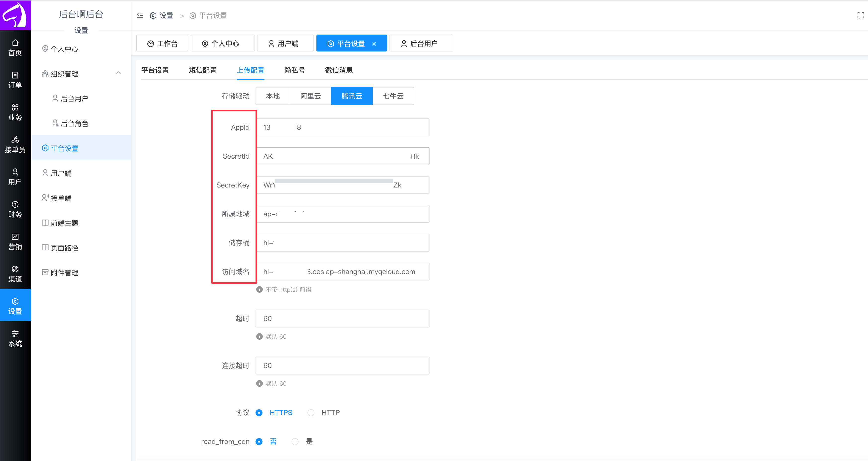
Task: Select HTTP protocol radio button
Action: coord(311,413)
